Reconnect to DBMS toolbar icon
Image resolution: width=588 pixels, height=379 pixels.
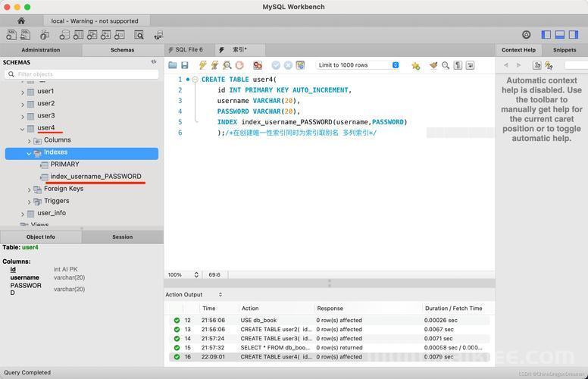(x=158, y=36)
